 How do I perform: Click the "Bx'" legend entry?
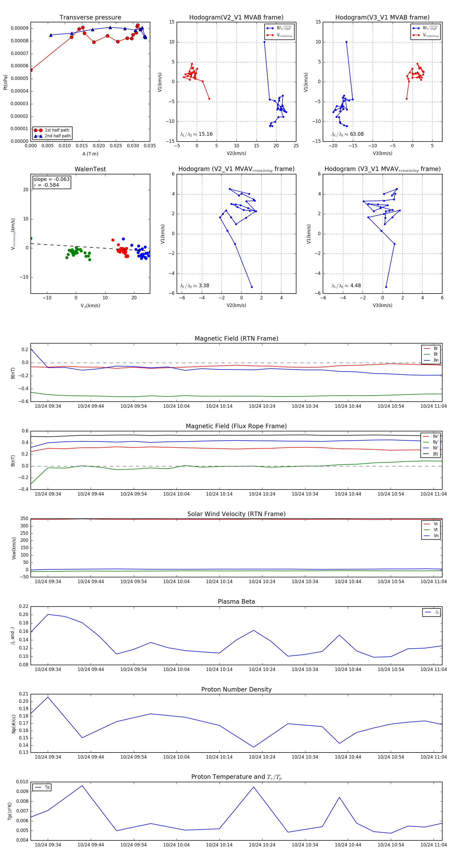coord(431,436)
